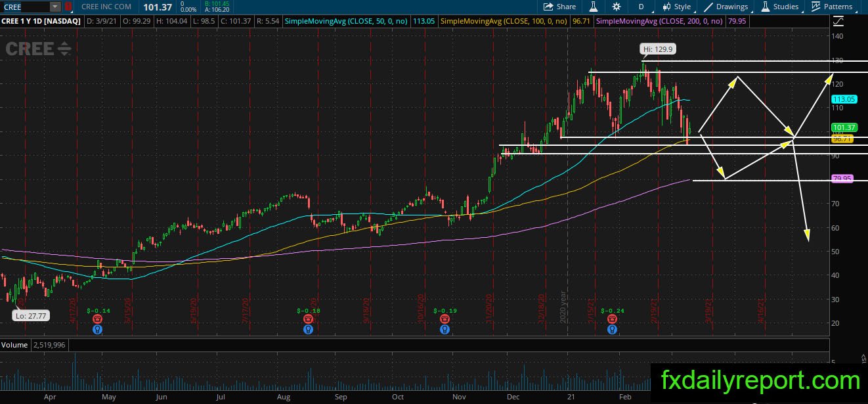Open the Drawings tools menu
The width and height of the screenshot is (868, 404).
[726, 7]
